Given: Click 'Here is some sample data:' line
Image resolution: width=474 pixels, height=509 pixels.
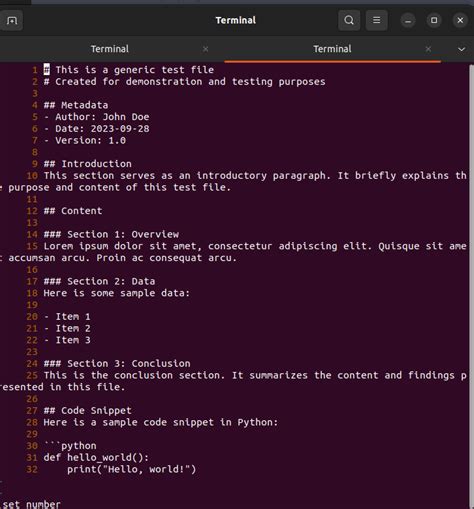Looking at the screenshot, I should click(x=117, y=293).
